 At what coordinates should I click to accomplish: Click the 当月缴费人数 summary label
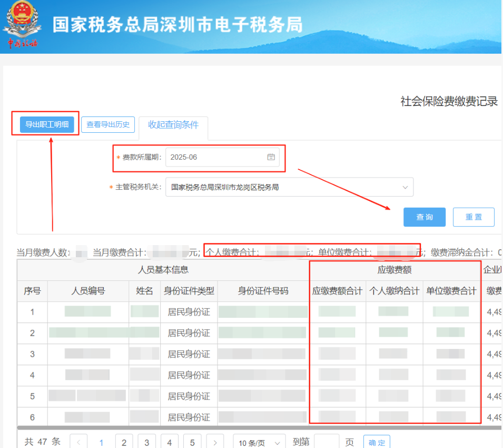click(43, 252)
